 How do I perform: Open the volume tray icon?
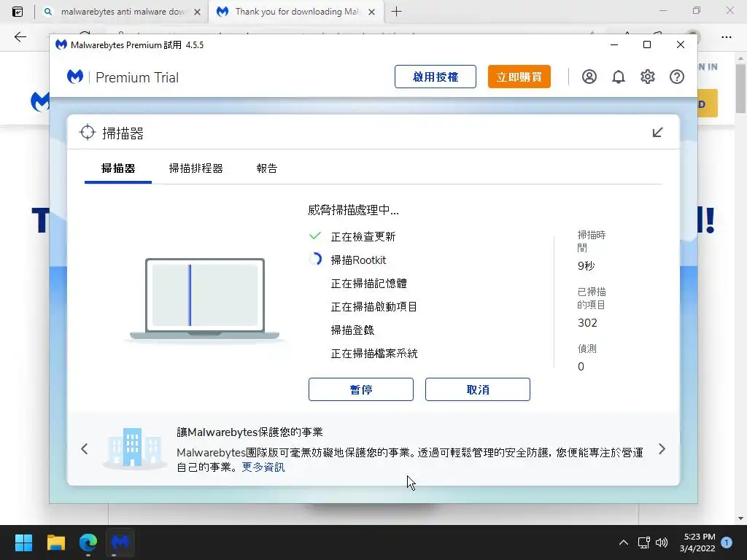[x=662, y=542]
